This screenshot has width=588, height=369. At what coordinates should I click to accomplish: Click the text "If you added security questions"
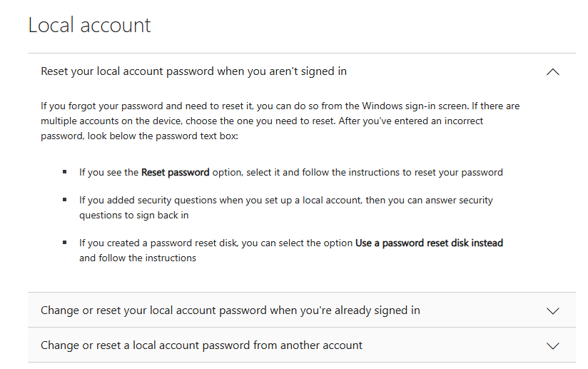148,201
